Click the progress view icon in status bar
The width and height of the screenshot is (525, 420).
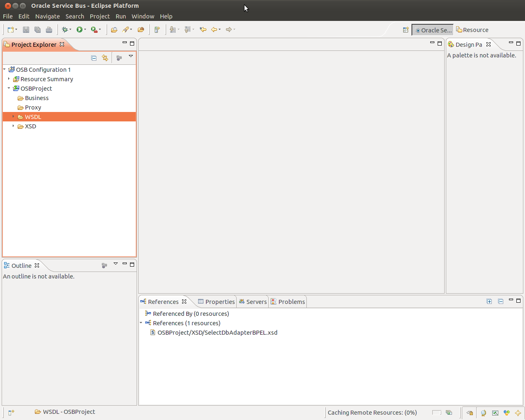(449, 413)
